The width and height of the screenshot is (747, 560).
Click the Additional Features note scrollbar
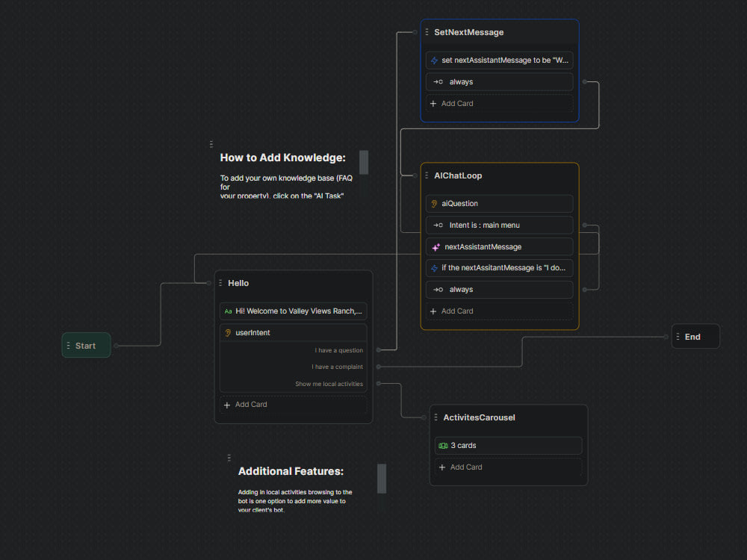(x=382, y=479)
